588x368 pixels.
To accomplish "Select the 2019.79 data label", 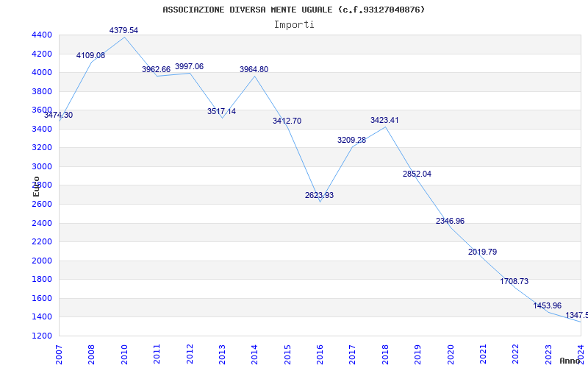I will click(482, 252).
